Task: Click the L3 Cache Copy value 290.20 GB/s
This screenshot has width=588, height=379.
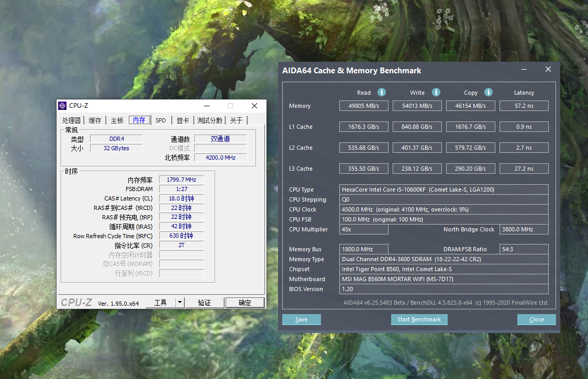Action: (471, 169)
